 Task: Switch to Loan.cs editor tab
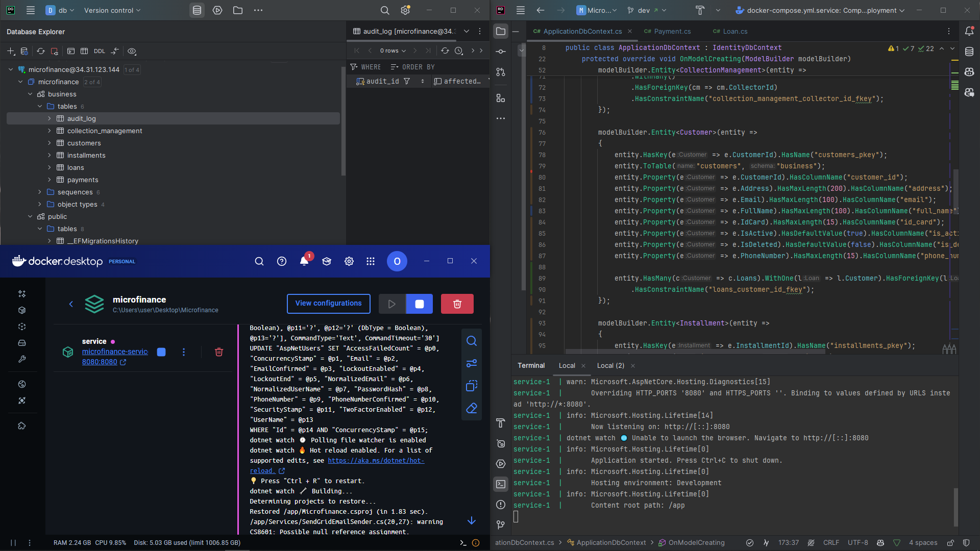tap(730, 31)
